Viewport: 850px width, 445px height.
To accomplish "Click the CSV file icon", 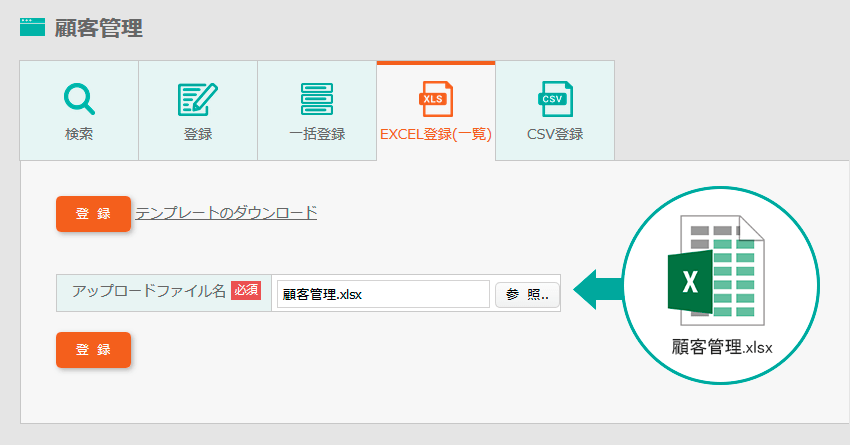I will pyautogui.click(x=555, y=99).
